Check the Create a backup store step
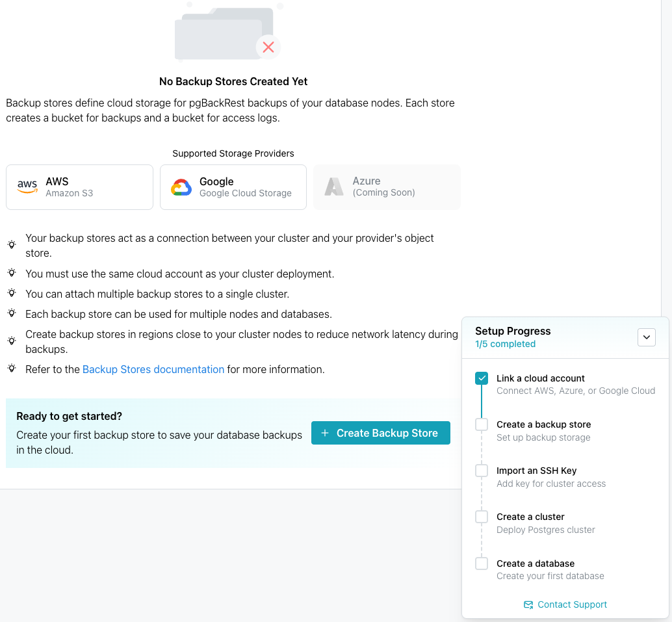672x622 pixels. (x=481, y=424)
